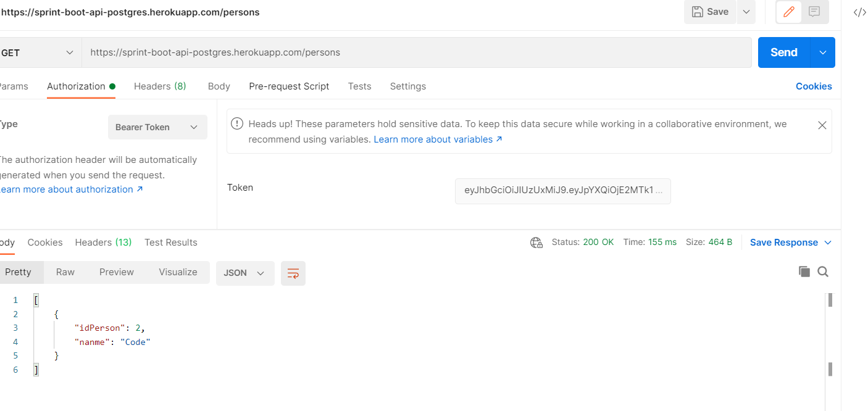
Task: Click the search response magnifier icon
Action: [823, 272]
